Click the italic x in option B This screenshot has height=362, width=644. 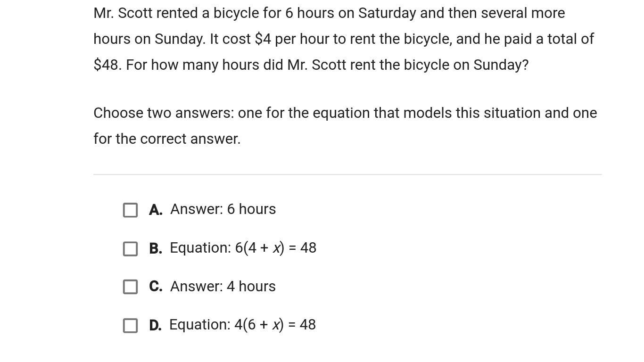pyautogui.click(x=277, y=248)
